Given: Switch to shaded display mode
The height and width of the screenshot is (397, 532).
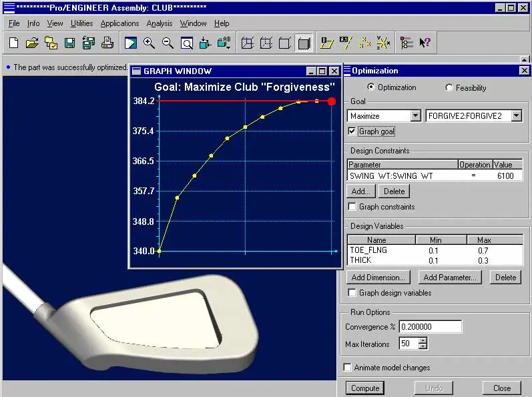Looking at the screenshot, I should pos(304,43).
